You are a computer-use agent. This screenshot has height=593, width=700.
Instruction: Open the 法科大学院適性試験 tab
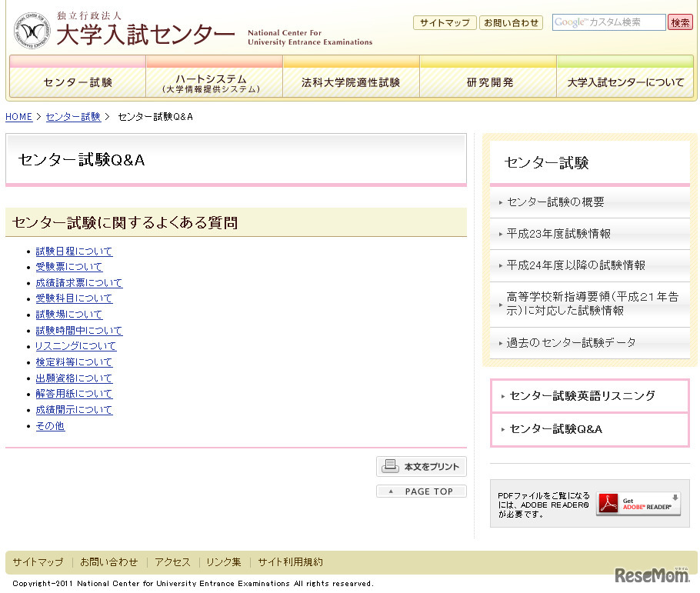351,82
